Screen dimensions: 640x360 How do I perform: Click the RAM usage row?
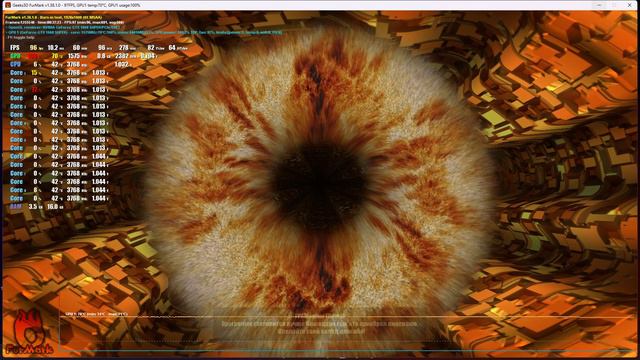pyautogui.click(x=37, y=207)
